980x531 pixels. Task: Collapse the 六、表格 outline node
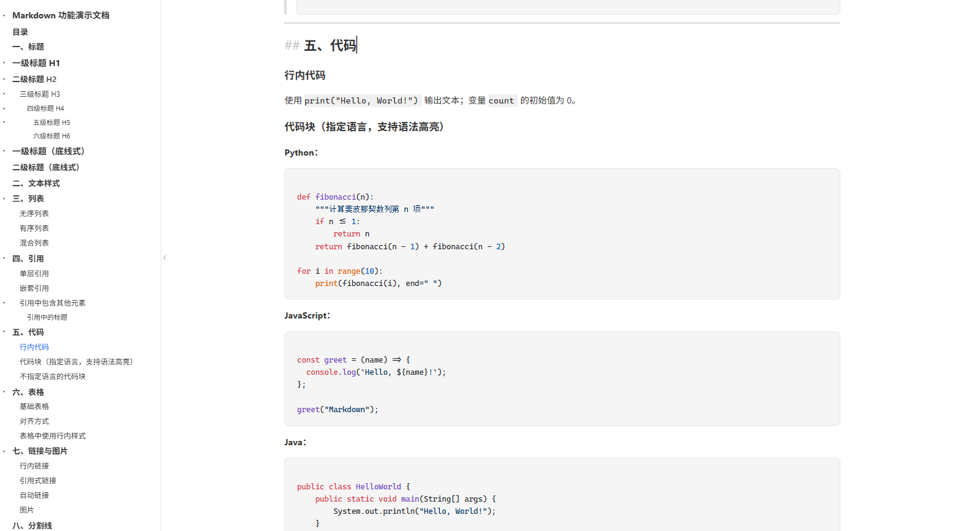tap(4, 392)
